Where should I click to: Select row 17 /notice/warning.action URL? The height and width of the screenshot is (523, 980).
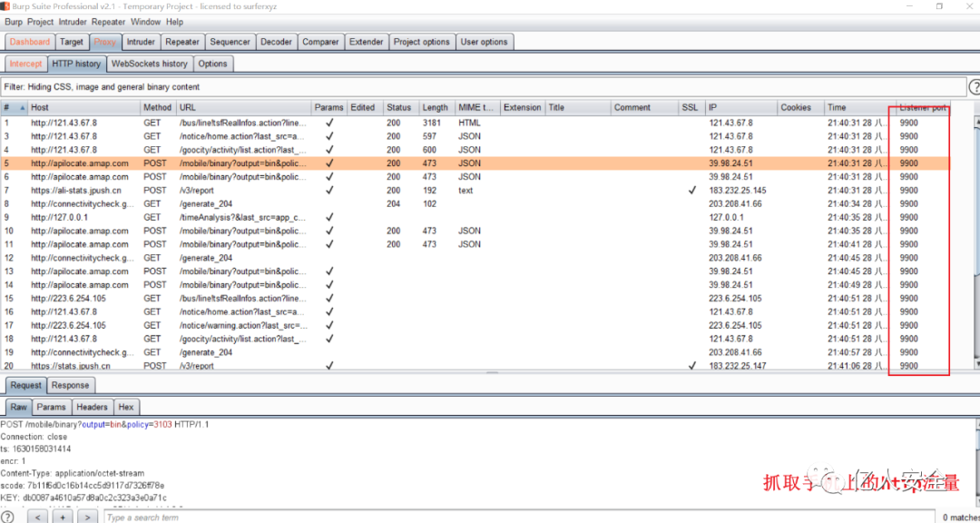243,325
